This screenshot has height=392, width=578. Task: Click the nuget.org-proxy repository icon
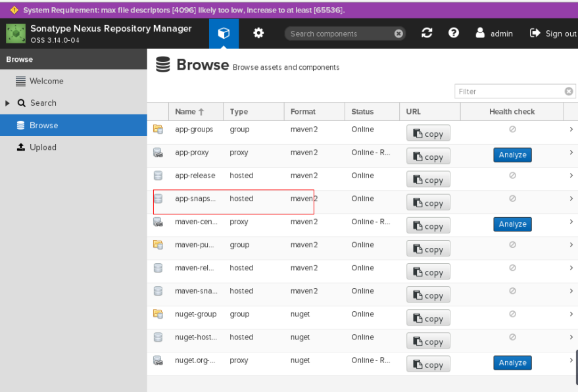click(158, 360)
